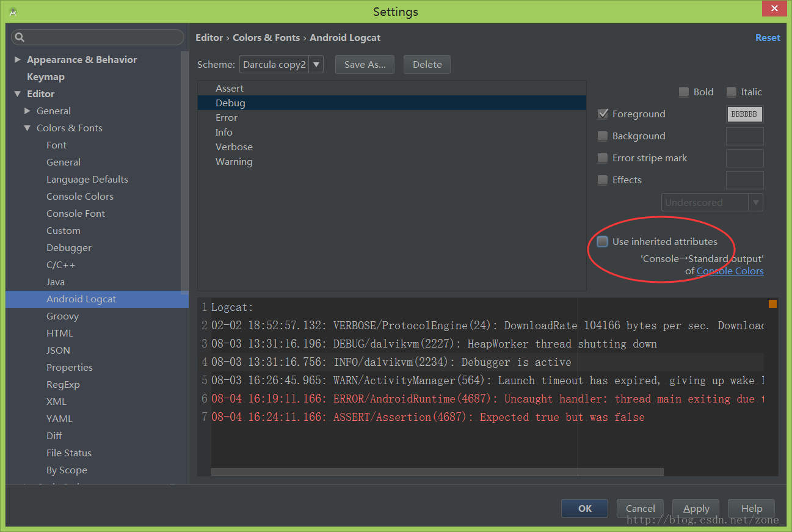Open the Console Colors link
The height and width of the screenshot is (532, 792).
[x=730, y=271]
